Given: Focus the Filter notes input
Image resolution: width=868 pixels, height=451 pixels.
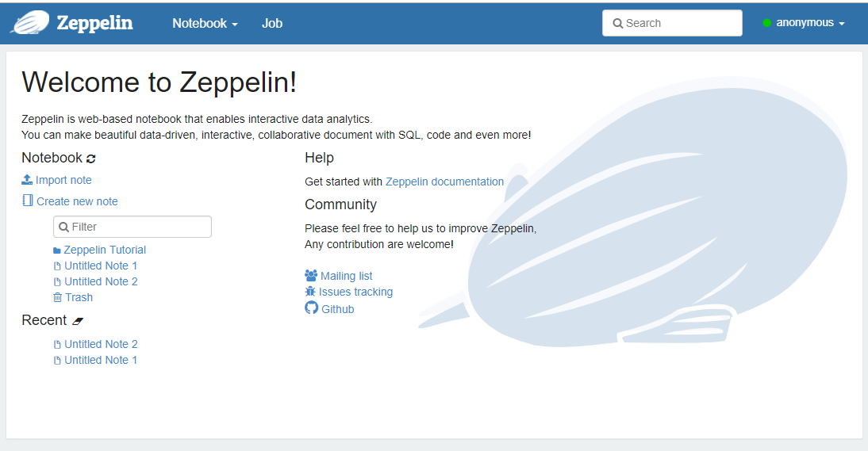Looking at the screenshot, I should (x=133, y=227).
